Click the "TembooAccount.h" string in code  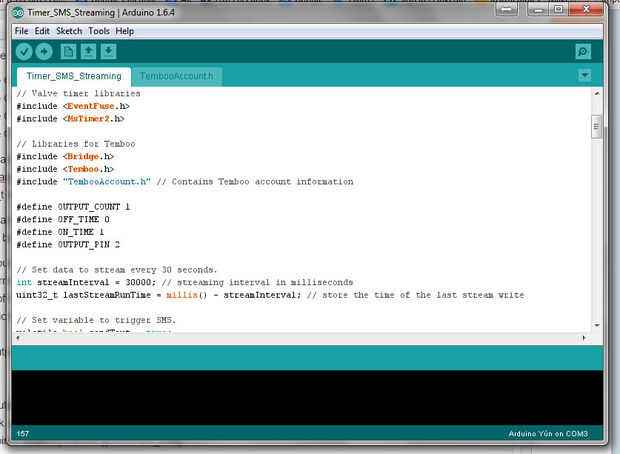107,182
